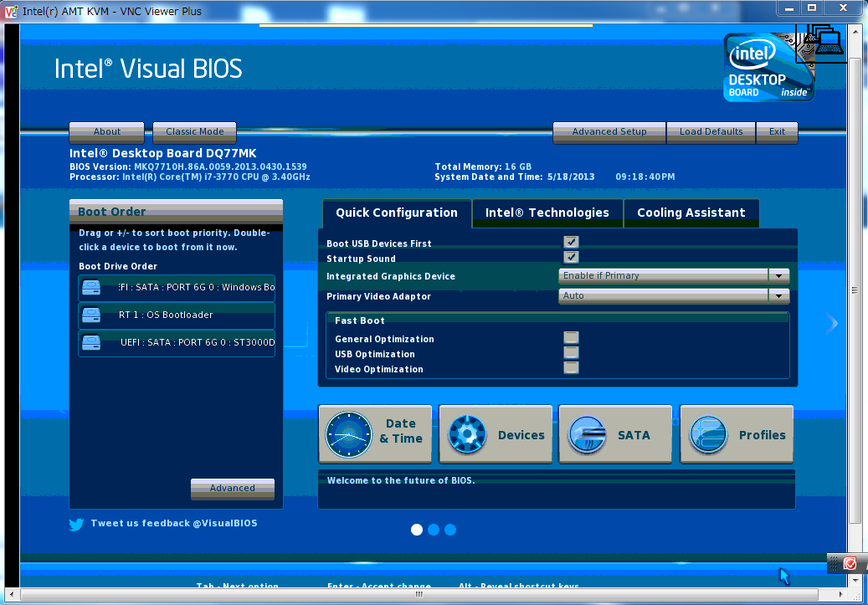The image size is (868, 605).
Task: Open Advanced Setup
Action: [x=609, y=131]
